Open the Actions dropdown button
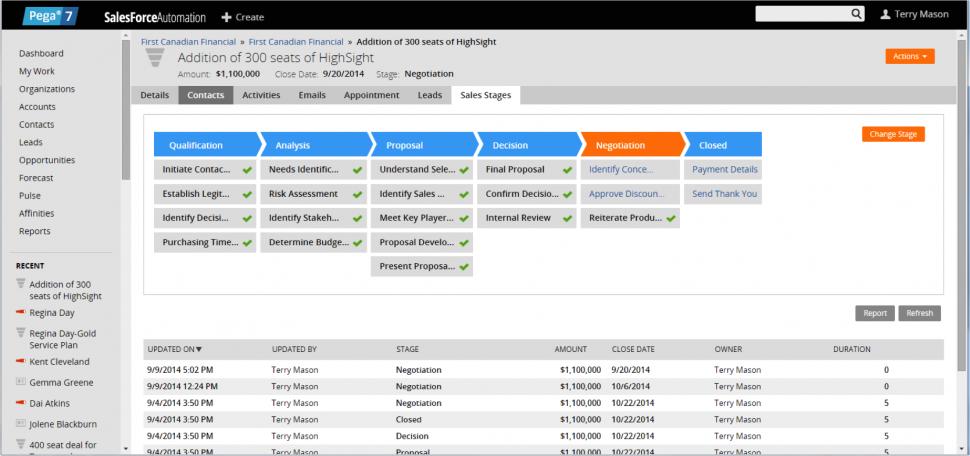The image size is (970, 456). point(910,56)
